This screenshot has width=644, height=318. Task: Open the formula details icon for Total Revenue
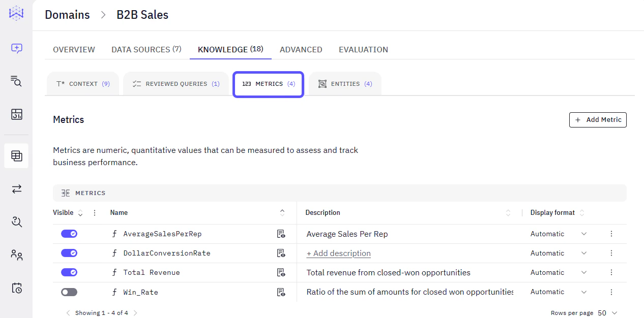click(281, 272)
